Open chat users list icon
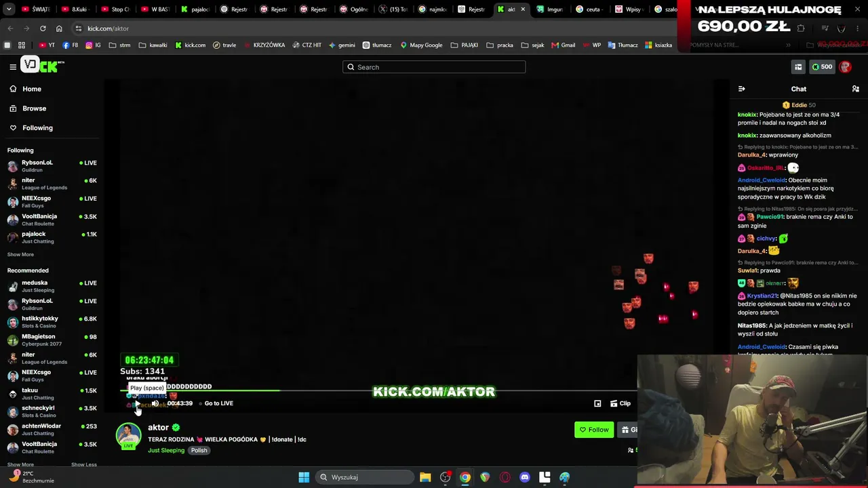Viewport: 868px width, 488px height. [x=856, y=89]
